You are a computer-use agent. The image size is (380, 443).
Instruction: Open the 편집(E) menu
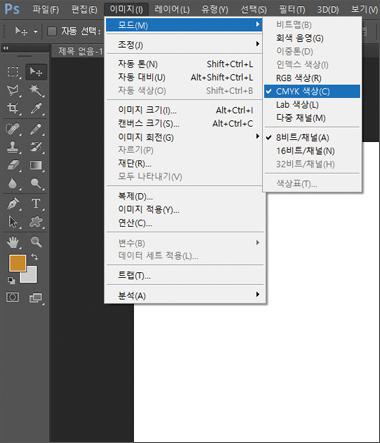pyautogui.click(x=84, y=9)
